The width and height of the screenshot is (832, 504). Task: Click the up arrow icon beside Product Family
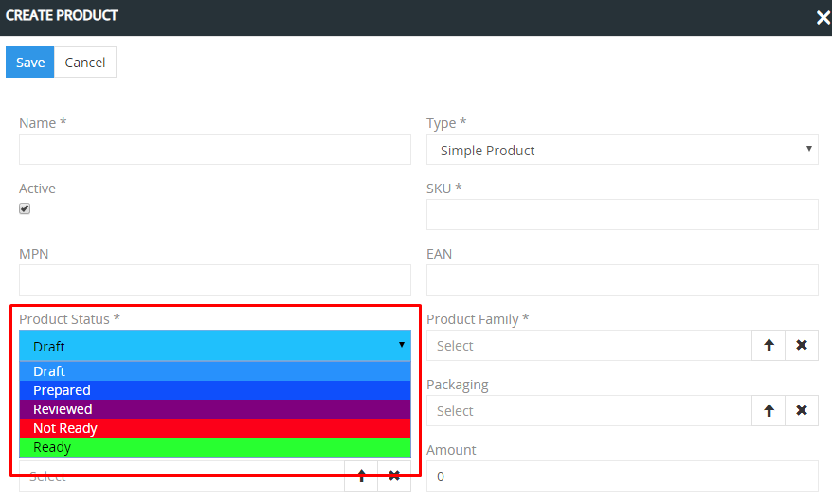click(769, 346)
